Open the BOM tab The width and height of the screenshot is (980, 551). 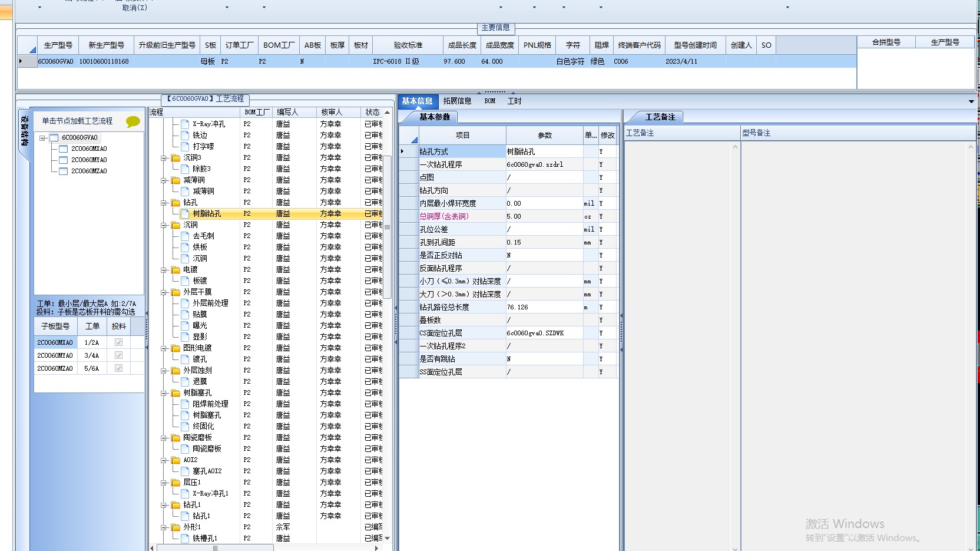click(x=490, y=101)
